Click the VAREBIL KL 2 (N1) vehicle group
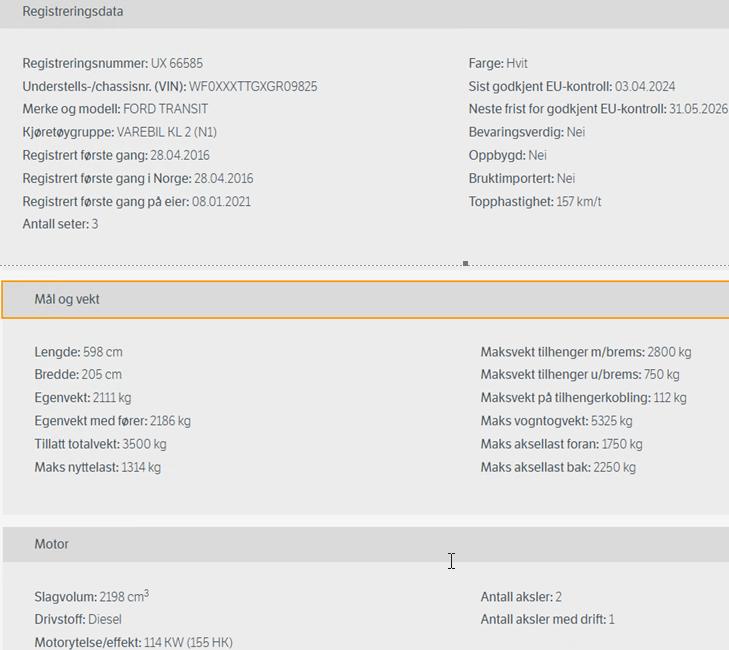This screenshot has height=650, width=729. coord(167,132)
